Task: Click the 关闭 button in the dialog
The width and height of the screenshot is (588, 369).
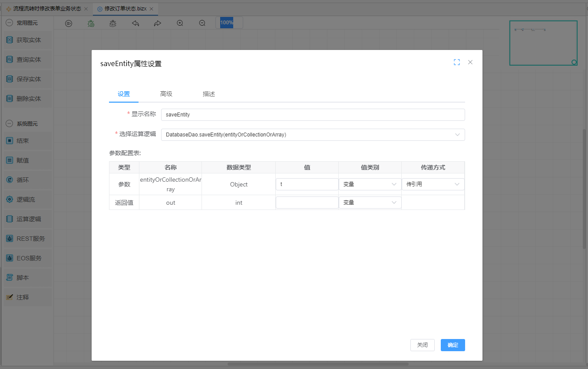Action: coord(422,345)
